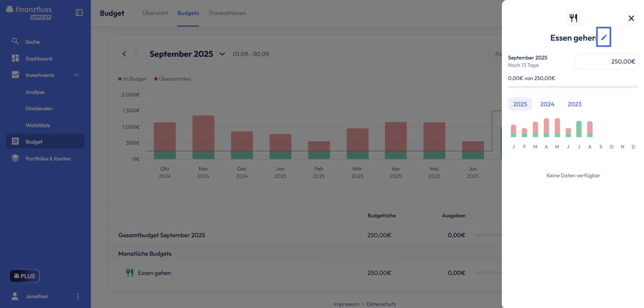Select the 2025 year in the panel
644x308 pixels.
[x=520, y=104]
